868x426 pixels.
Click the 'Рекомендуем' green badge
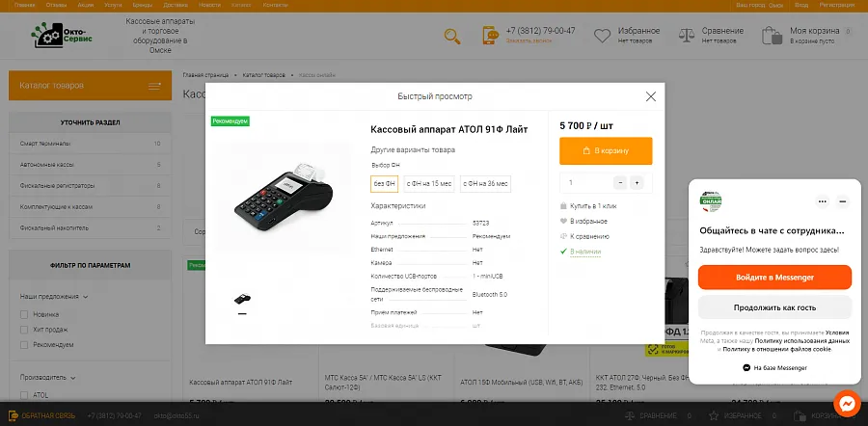click(x=231, y=121)
